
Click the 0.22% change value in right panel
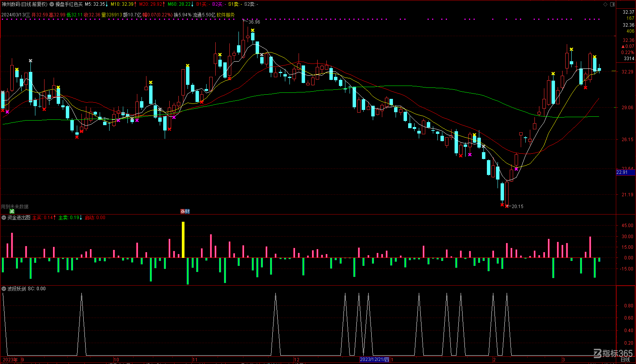coord(628,52)
